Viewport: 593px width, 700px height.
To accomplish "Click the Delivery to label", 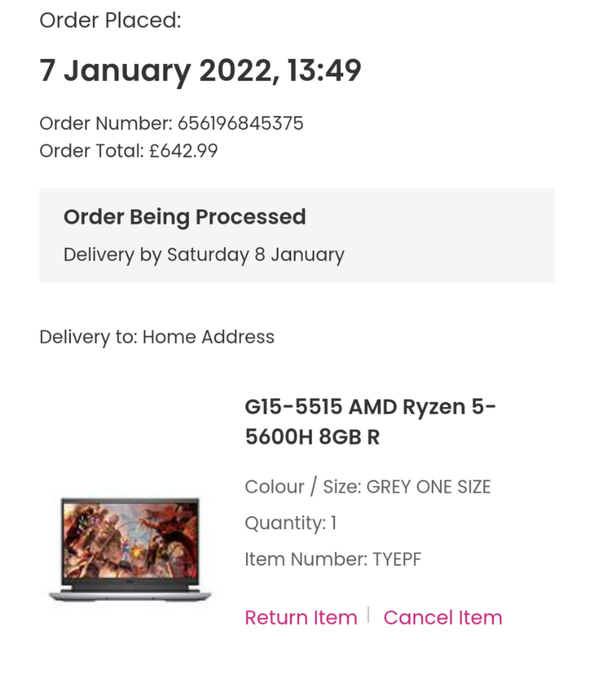I will coord(88,337).
